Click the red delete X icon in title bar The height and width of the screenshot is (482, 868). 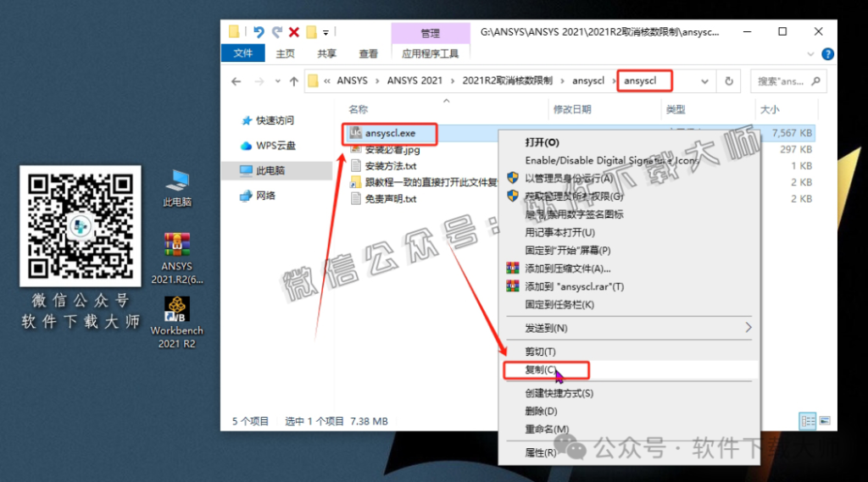point(294,32)
